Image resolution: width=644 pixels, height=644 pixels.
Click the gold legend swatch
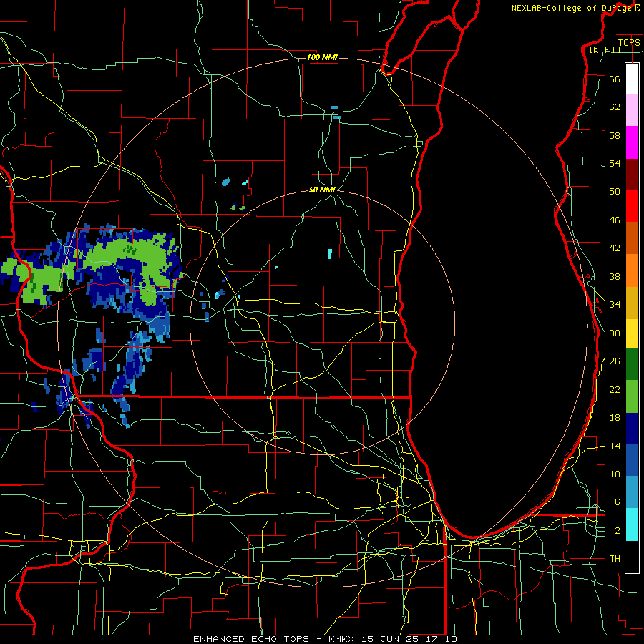coord(632,303)
